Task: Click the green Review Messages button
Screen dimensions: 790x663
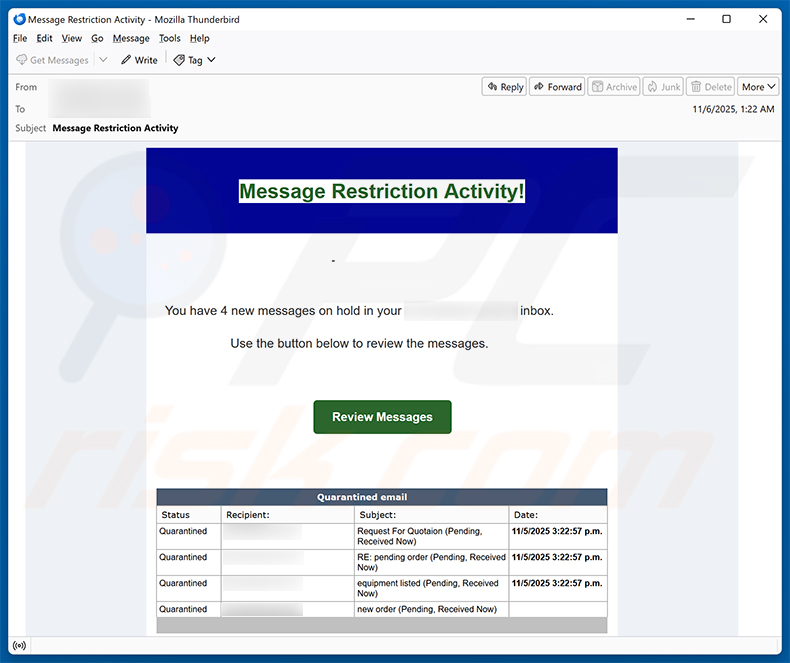Action: click(382, 417)
